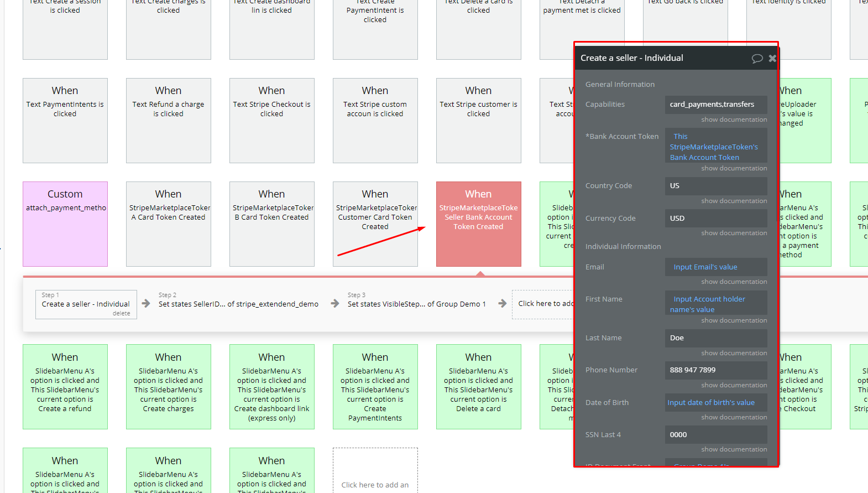Select Text Stripe Checkout is clicked event

click(x=272, y=121)
